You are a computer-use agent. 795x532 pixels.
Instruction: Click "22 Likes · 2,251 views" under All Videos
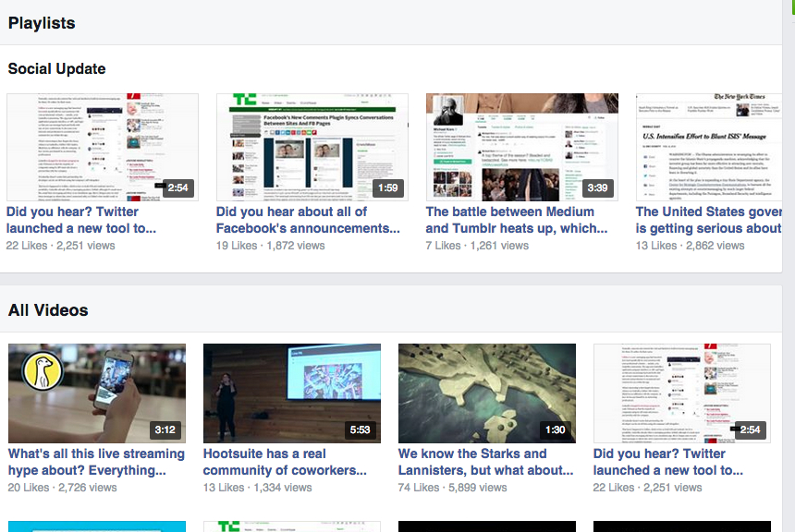pos(647,488)
